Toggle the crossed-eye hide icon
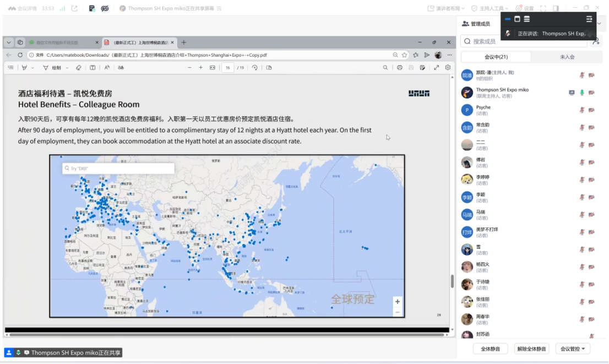Viewport: 609px width, 364px height. (105, 8)
